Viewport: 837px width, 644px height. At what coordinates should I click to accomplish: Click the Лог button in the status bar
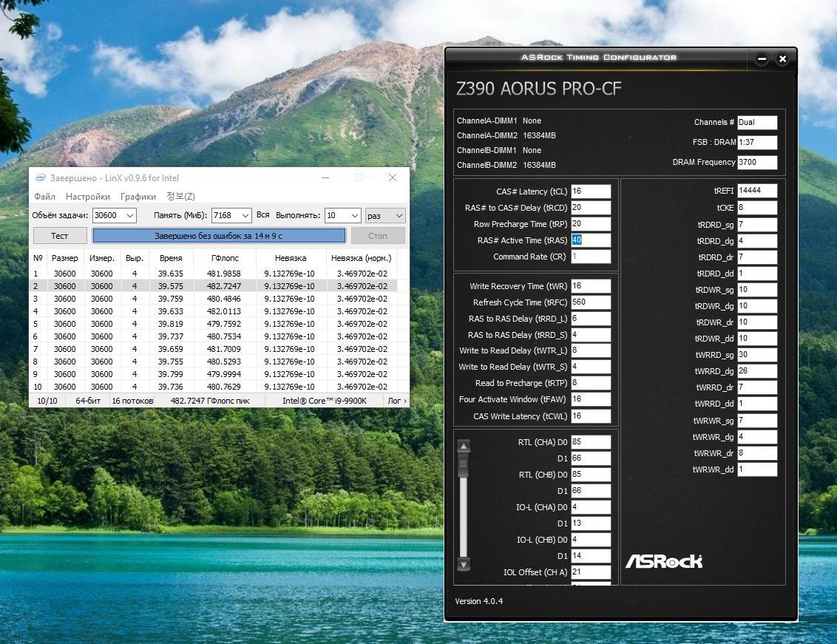[397, 401]
